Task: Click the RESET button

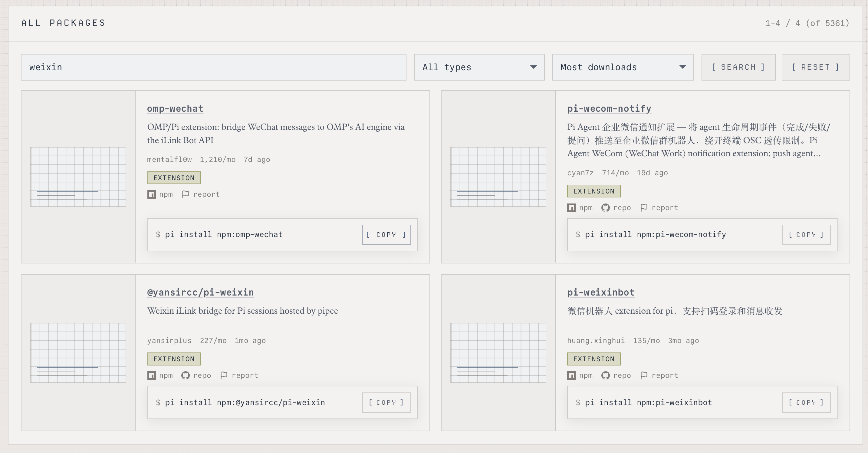Action: 816,68
